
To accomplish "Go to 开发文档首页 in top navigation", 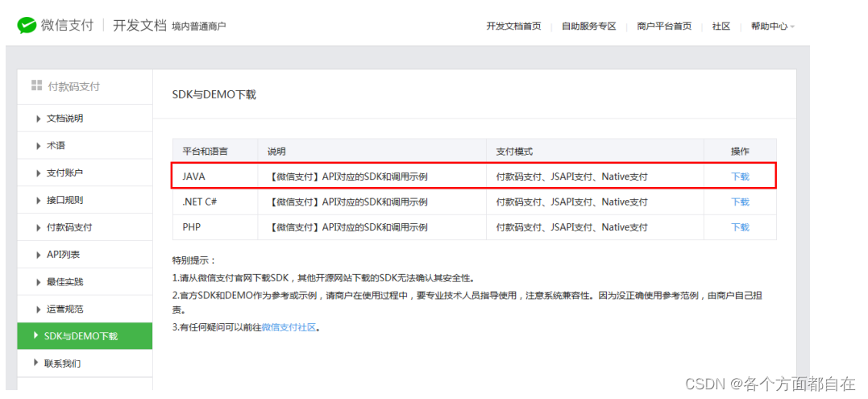I will click(513, 26).
